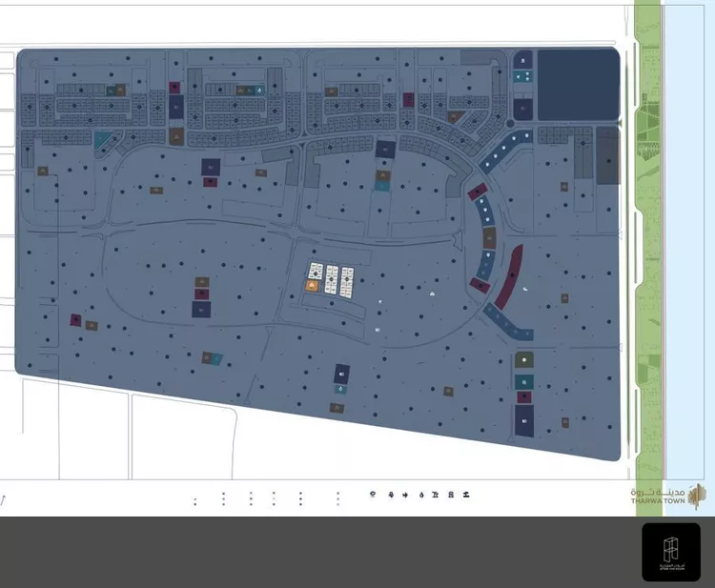Click the last legend icon in the row

[466, 495]
